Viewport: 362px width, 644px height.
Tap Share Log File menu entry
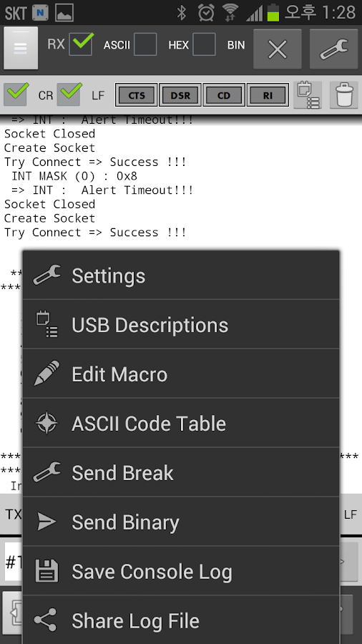[181, 620]
